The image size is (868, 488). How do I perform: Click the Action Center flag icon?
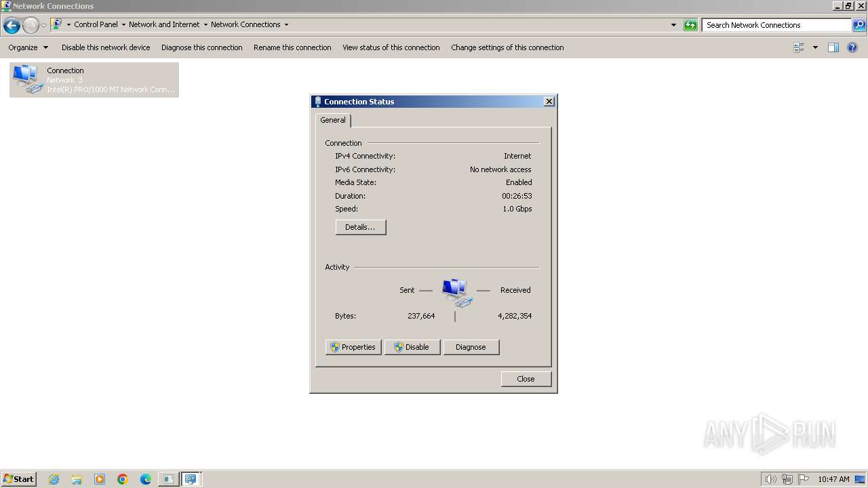(804, 479)
